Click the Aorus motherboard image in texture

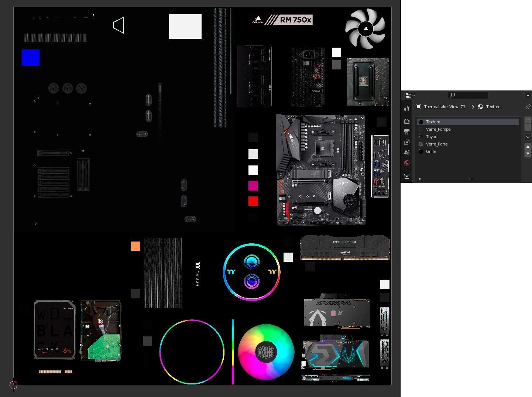[321, 170]
